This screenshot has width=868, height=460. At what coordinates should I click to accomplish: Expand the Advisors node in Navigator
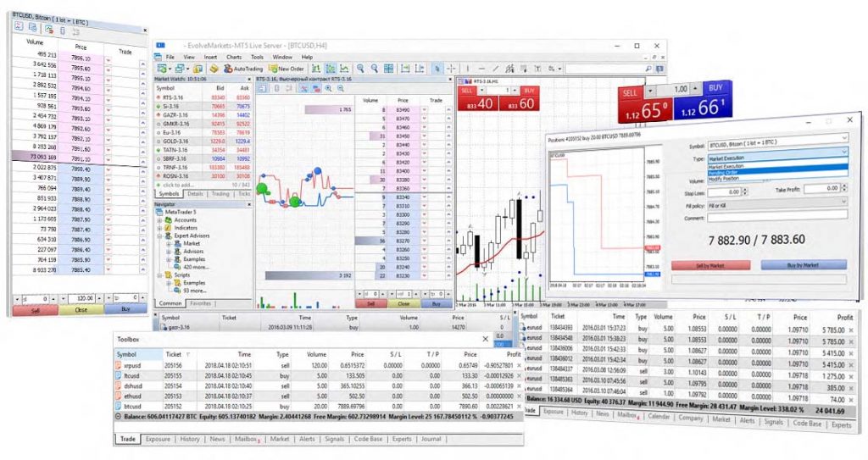click(x=169, y=252)
